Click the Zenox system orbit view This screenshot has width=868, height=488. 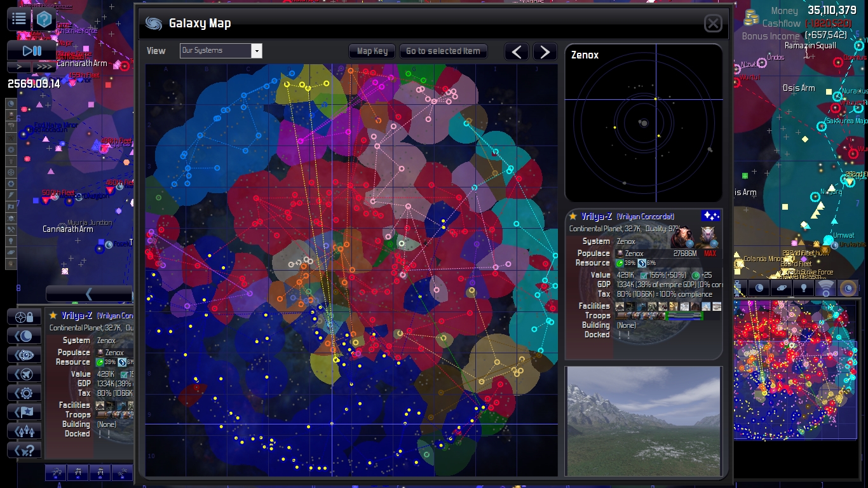(644, 123)
